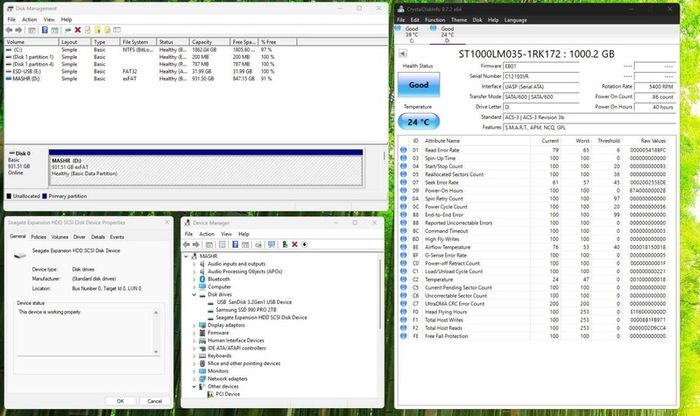Click the Serial Number field in CrystalDiskInfo

(x=541, y=76)
